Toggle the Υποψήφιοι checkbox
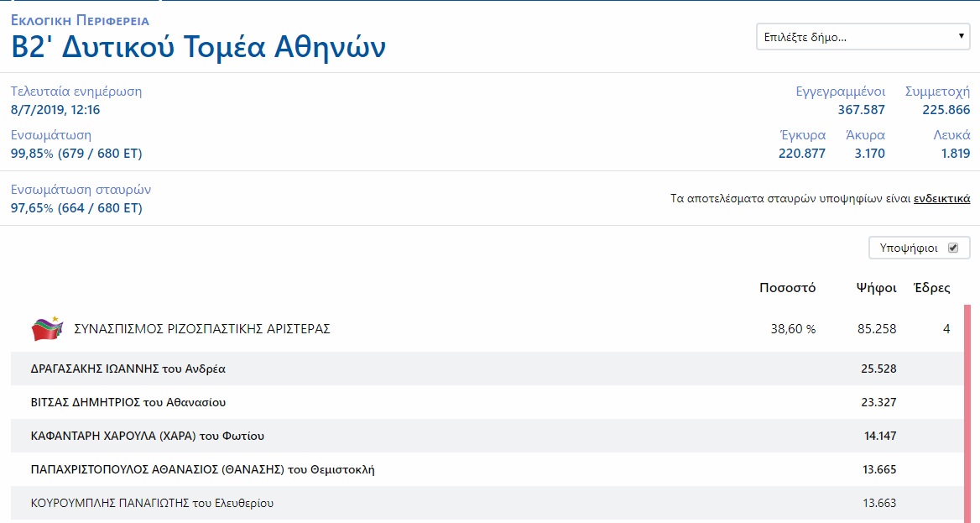The height and width of the screenshot is (523, 980). pyautogui.click(x=952, y=248)
